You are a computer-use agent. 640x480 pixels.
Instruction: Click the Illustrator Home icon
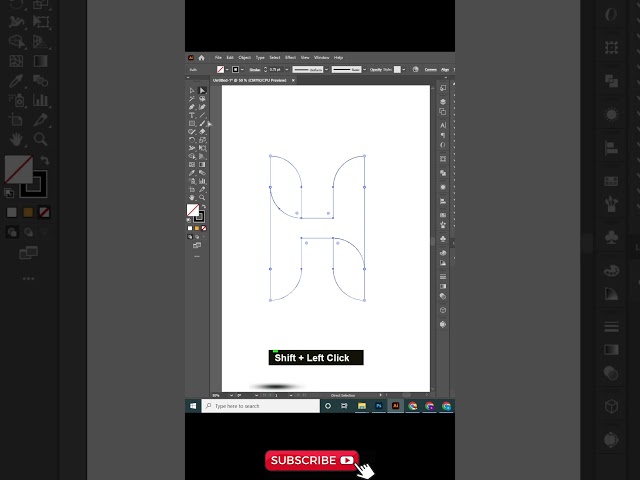201,58
